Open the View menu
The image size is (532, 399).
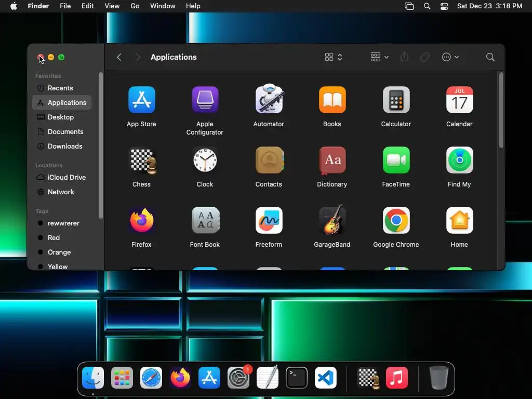click(112, 6)
